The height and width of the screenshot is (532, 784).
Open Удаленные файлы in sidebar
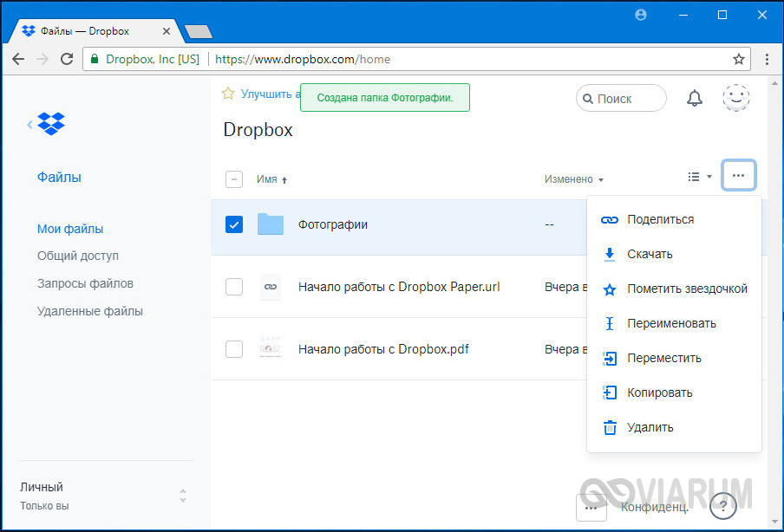coord(90,311)
